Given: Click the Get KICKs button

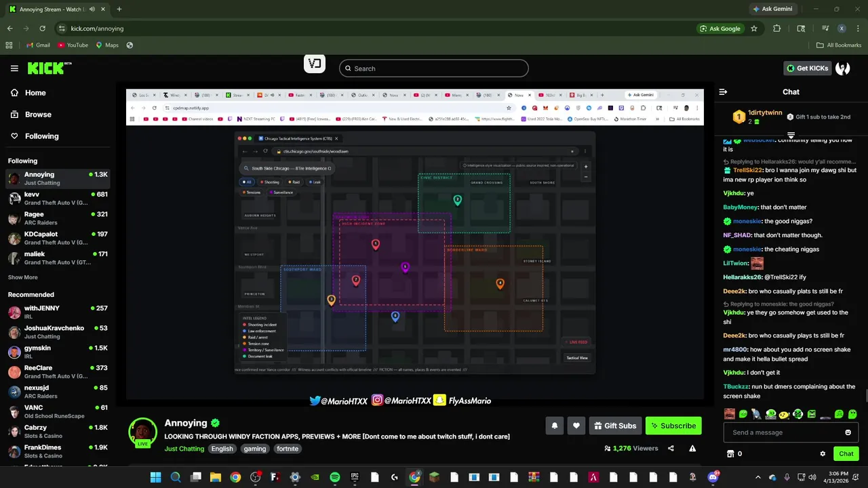Looking at the screenshot, I should pos(807,68).
